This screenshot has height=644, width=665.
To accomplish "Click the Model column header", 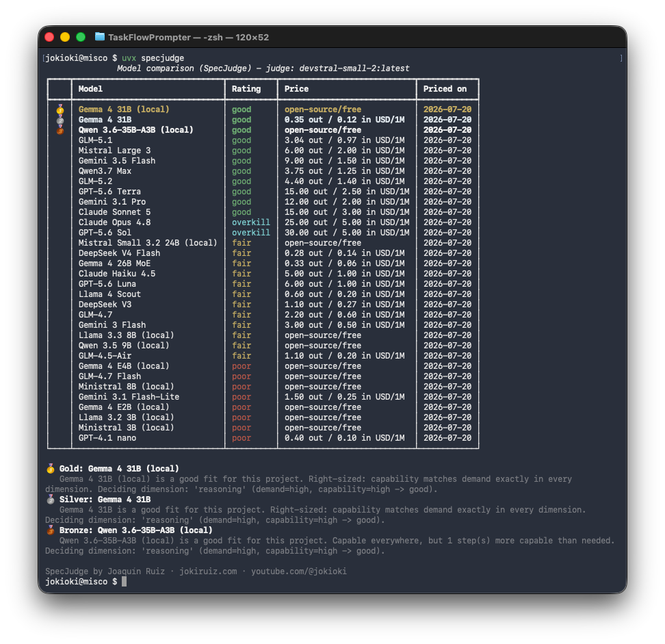I will tap(90, 89).
